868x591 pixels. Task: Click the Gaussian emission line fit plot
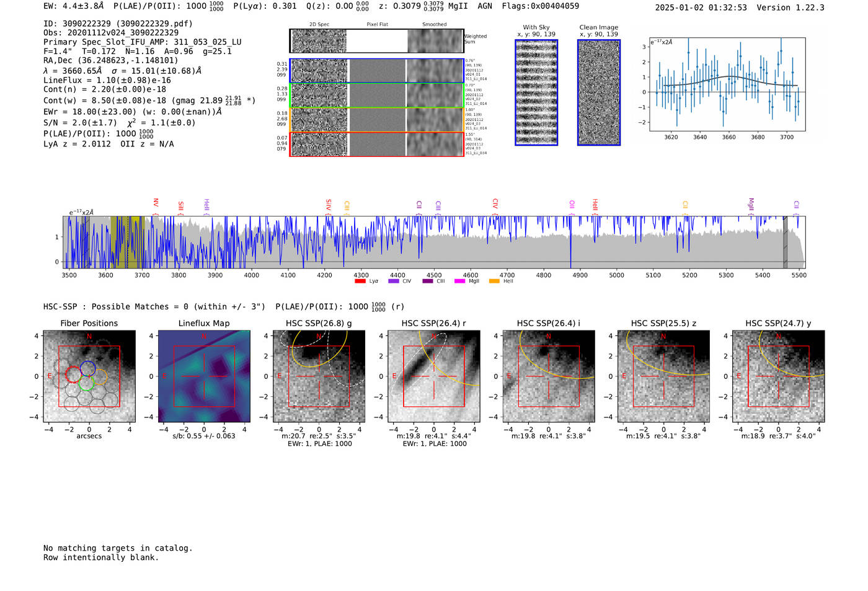coord(727,84)
